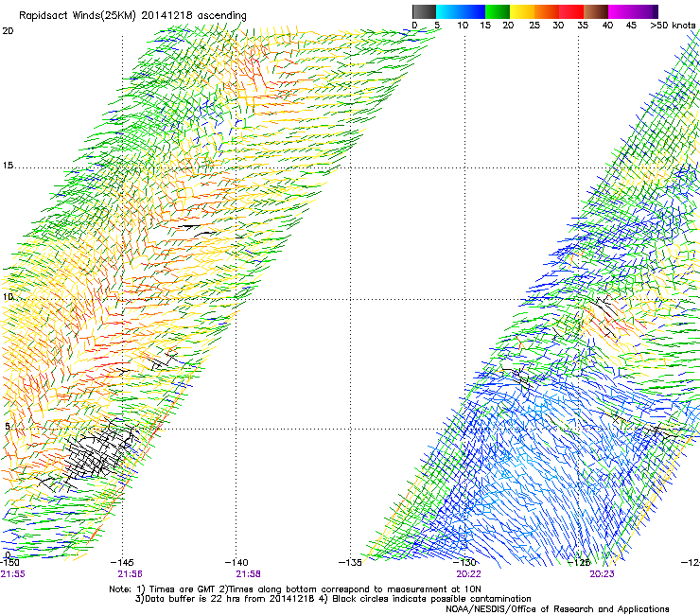Screen dimensions: 700x615
Task: Click the blue 10-15 knots legend color
Action: [x=473, y=11]
